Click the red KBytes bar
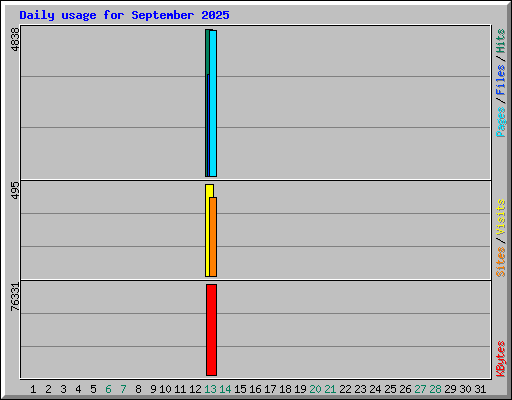Viewport: 512px width, 400px height. click(x=211, y=330)
